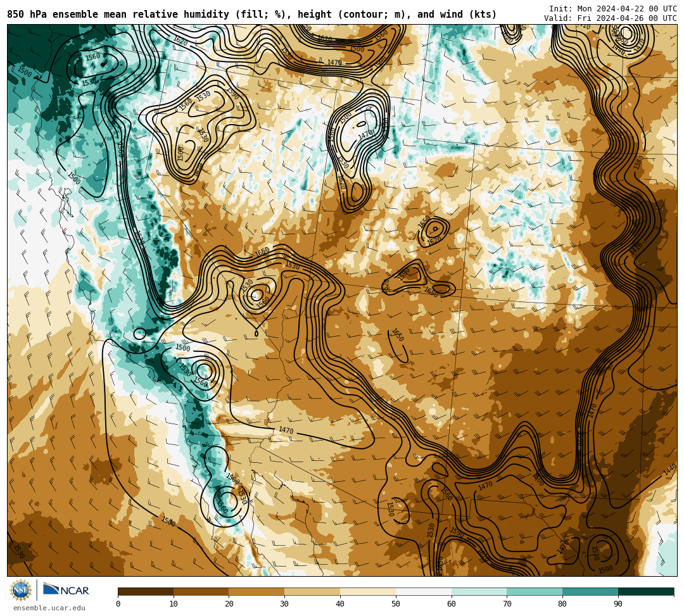Click the Init time label

pyautogui.click(x=613, y=9)
